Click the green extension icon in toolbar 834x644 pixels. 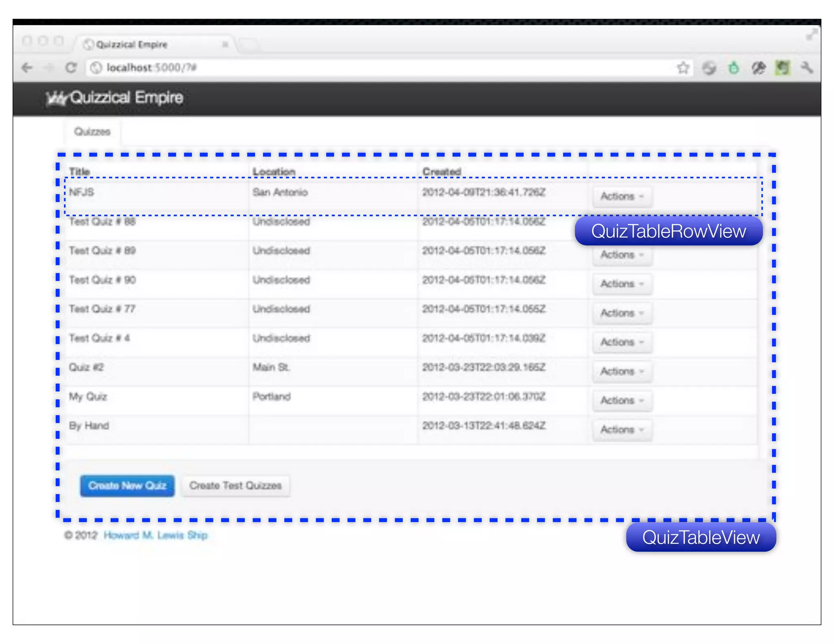tap(733, 68)
